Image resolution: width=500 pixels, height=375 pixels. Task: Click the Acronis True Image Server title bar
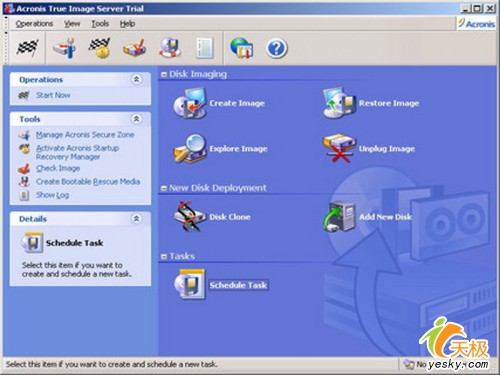click(x=250, y=9)
